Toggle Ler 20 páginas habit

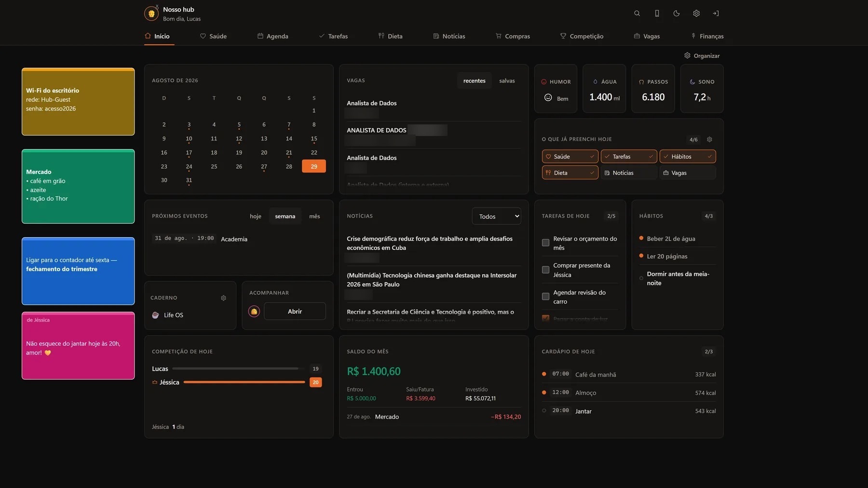tap(641, 256)
